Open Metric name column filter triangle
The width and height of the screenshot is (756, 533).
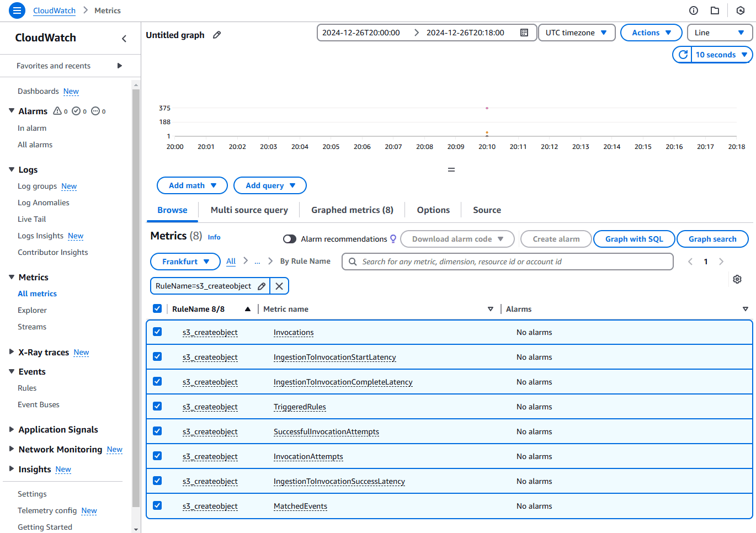(491, 309)
